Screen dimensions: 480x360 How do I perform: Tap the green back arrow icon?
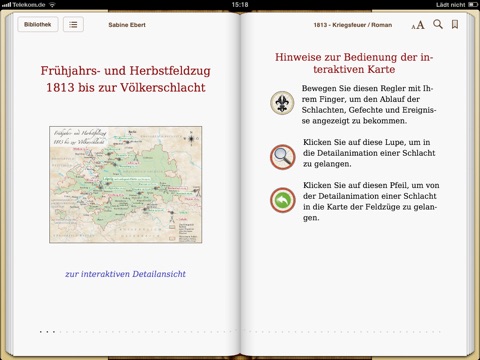click(282, 200)
